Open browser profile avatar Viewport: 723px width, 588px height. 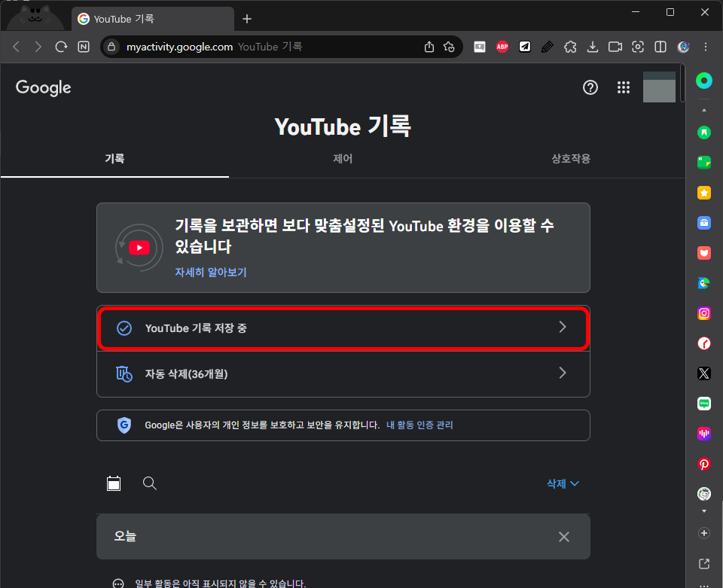click(683, 47)
